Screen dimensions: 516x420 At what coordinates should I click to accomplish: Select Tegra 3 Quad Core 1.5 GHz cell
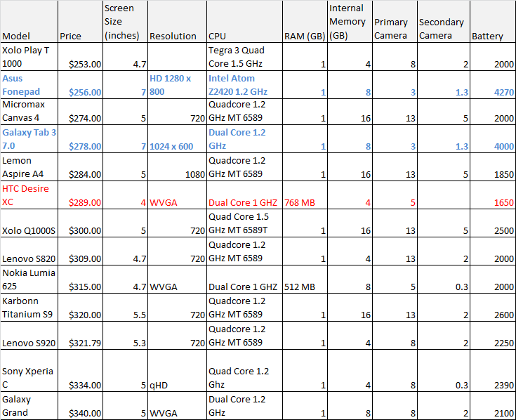(x=244, y=57)
